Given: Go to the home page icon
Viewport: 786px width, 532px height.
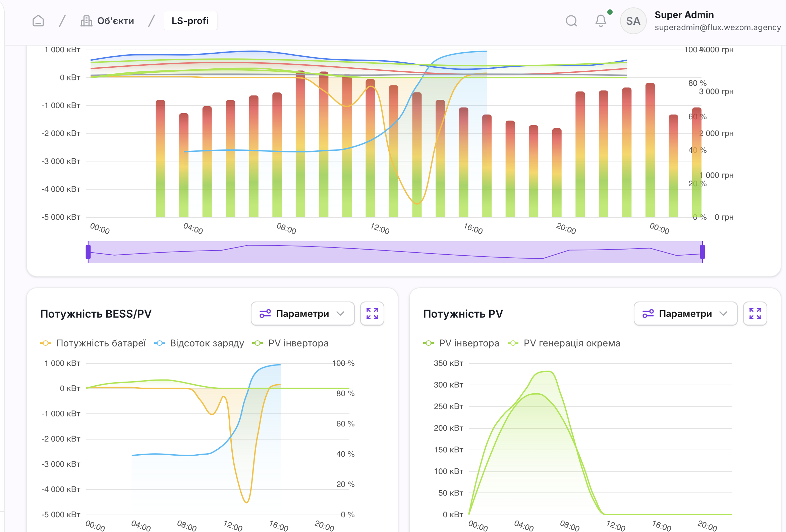Looking at the screenshot, I should [x=38, y=21].
